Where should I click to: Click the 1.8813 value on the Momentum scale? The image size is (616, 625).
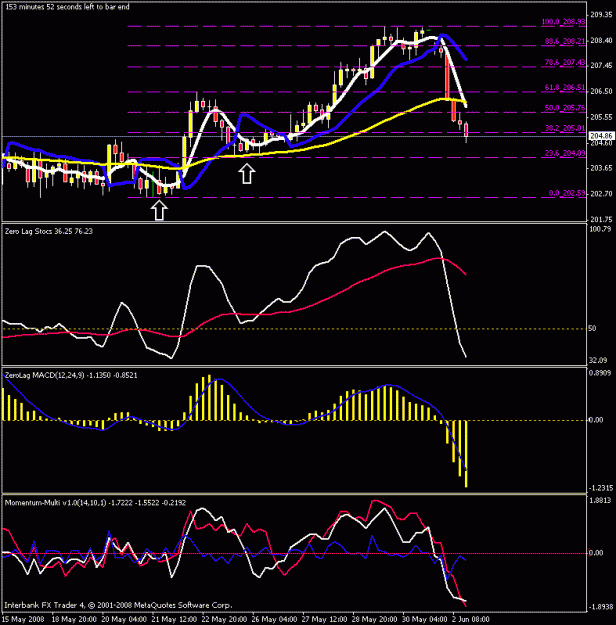coord(600,500)
